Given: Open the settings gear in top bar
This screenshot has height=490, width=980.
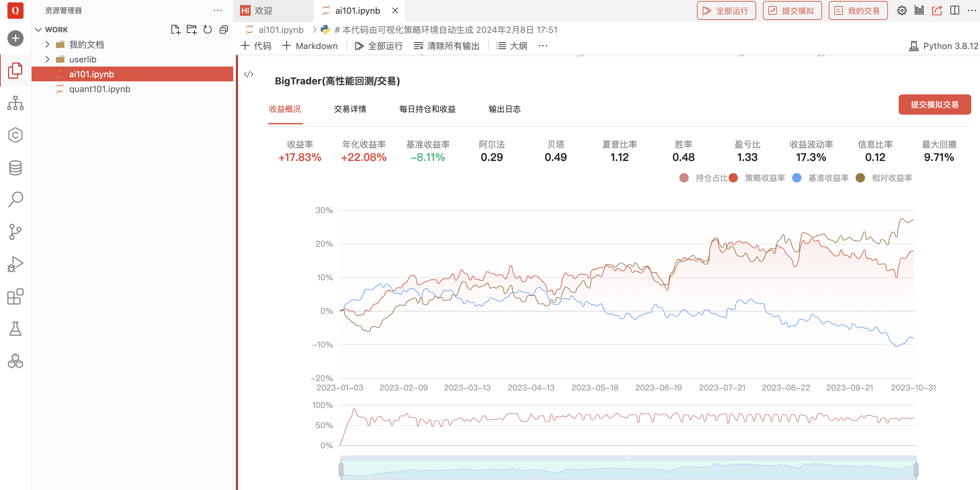Looking at the screenshot, I should (x=902, y=11).
